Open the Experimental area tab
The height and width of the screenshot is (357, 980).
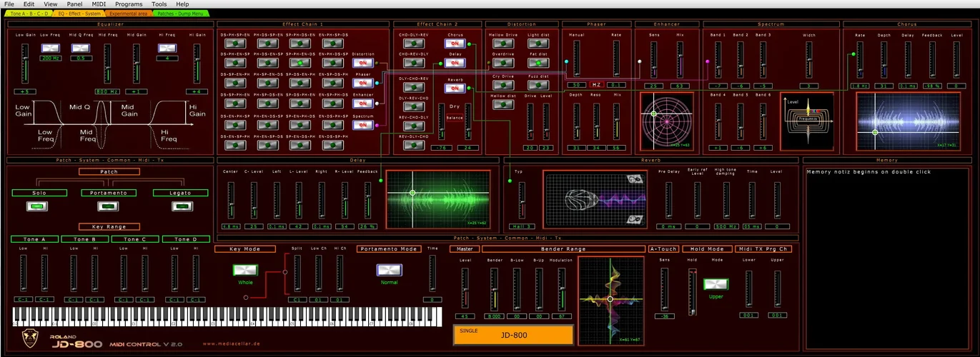[x=129, y=14]
